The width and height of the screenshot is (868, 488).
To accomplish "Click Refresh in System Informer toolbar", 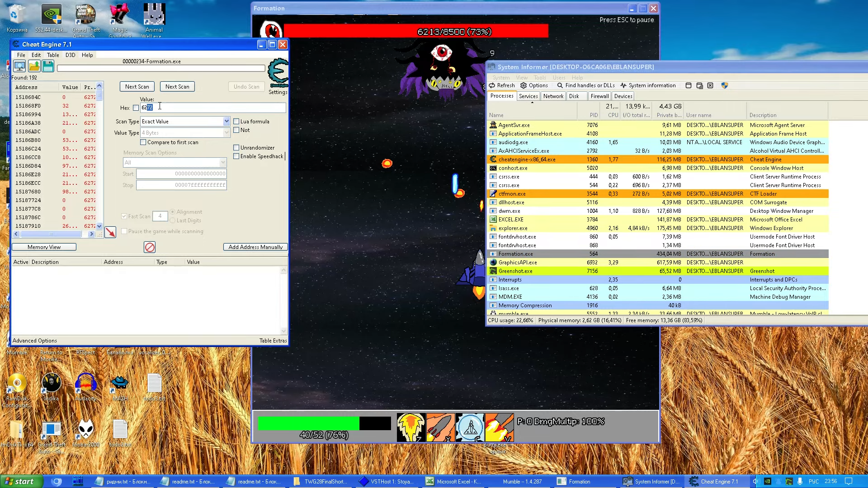I will 502,85.
